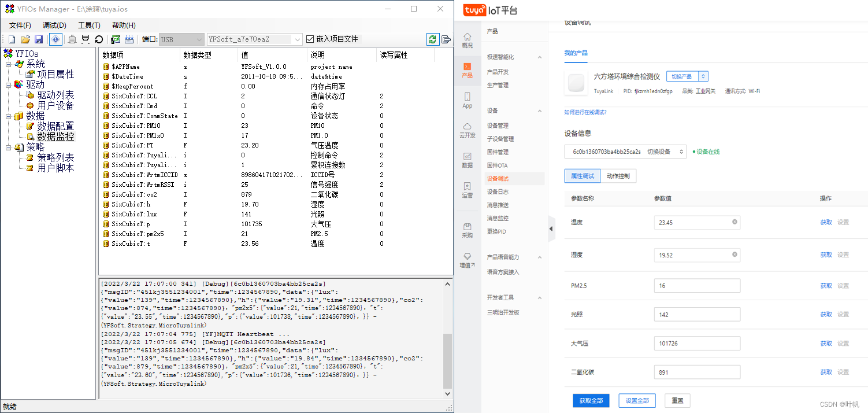Toggle the 嵌入项目文件 checkbox
Viewport: 868px width, 413px height.
pyautogui.click(x=310, y=39)
